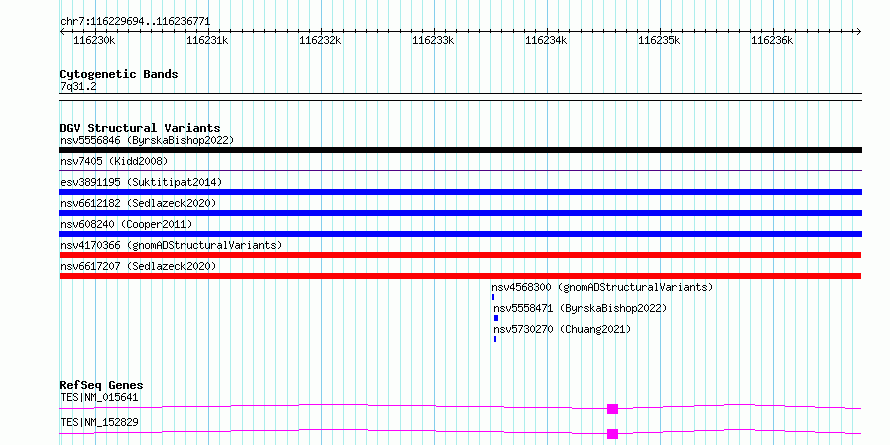Click the TES NM_015641 exon box
This screenshot has width=890, height=445.
(x=612, y=409)
